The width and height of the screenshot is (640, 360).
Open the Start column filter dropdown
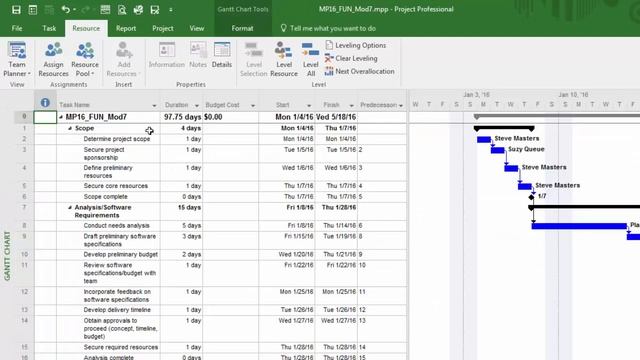coord(309,105)
